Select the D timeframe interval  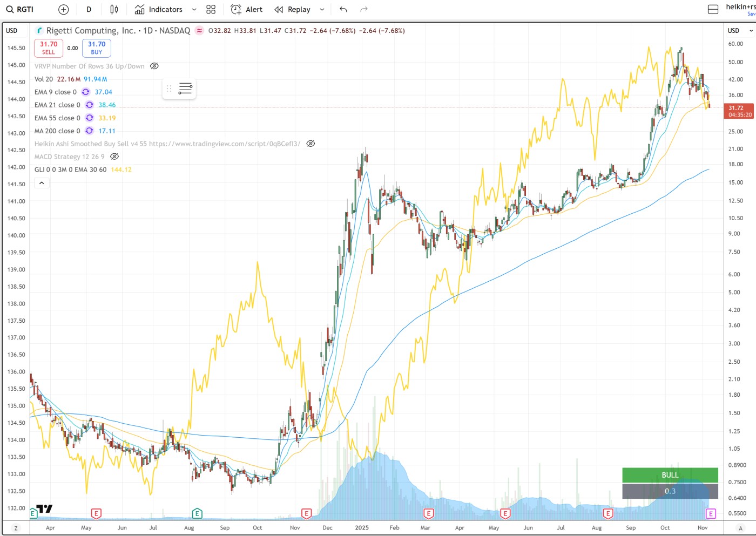point(89,9)
